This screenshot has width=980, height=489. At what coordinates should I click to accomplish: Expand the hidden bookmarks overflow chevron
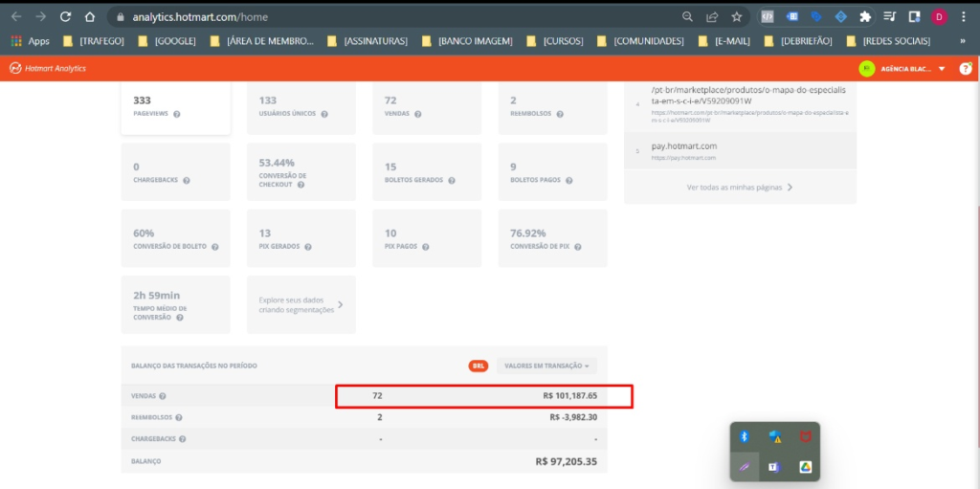(962, 41)
